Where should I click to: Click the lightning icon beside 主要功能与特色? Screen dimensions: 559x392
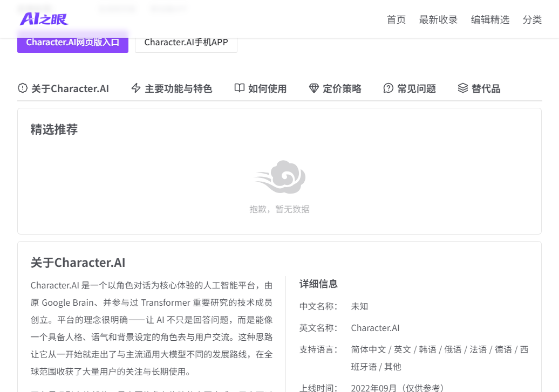click(x=136, y=88)
